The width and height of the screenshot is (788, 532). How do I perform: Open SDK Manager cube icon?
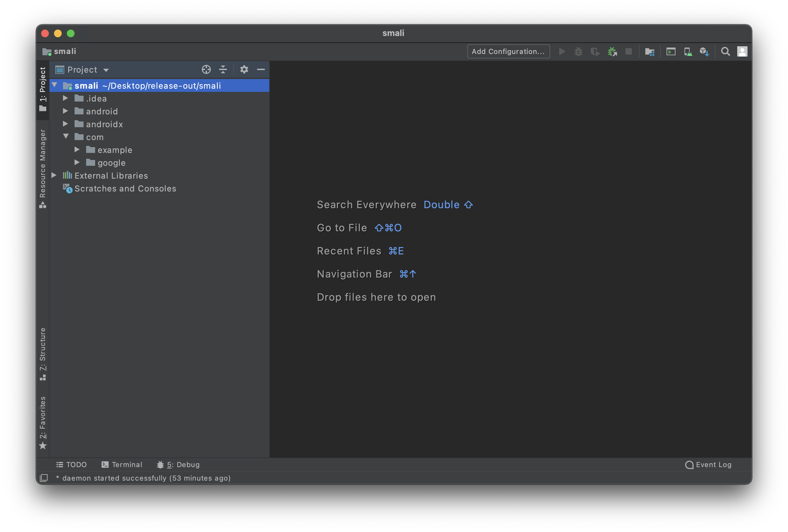pos(704,51)
